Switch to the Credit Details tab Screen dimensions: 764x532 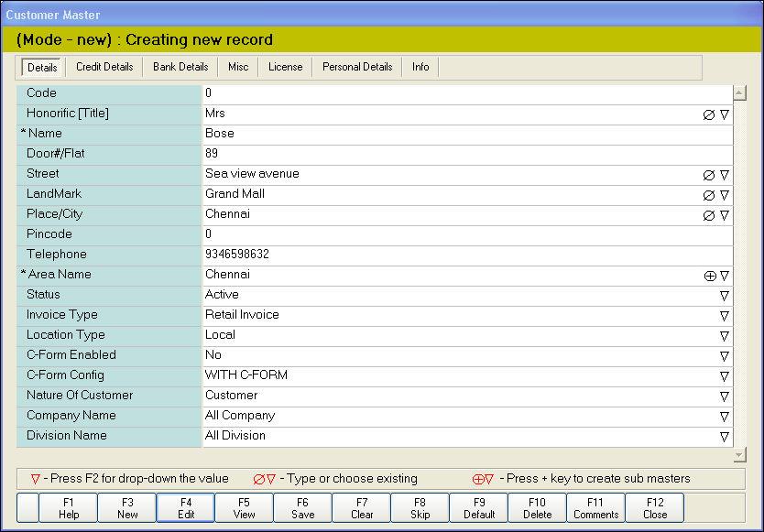click(104, 67)
